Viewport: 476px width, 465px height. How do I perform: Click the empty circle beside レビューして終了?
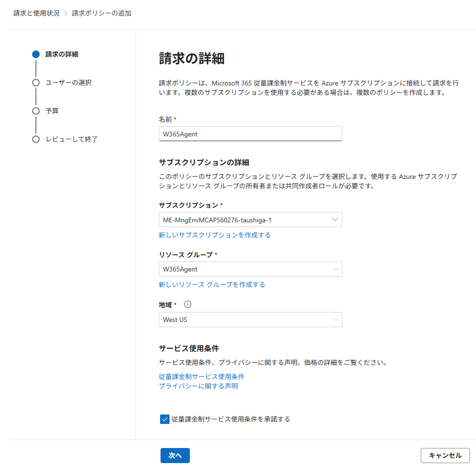[36, 139]
